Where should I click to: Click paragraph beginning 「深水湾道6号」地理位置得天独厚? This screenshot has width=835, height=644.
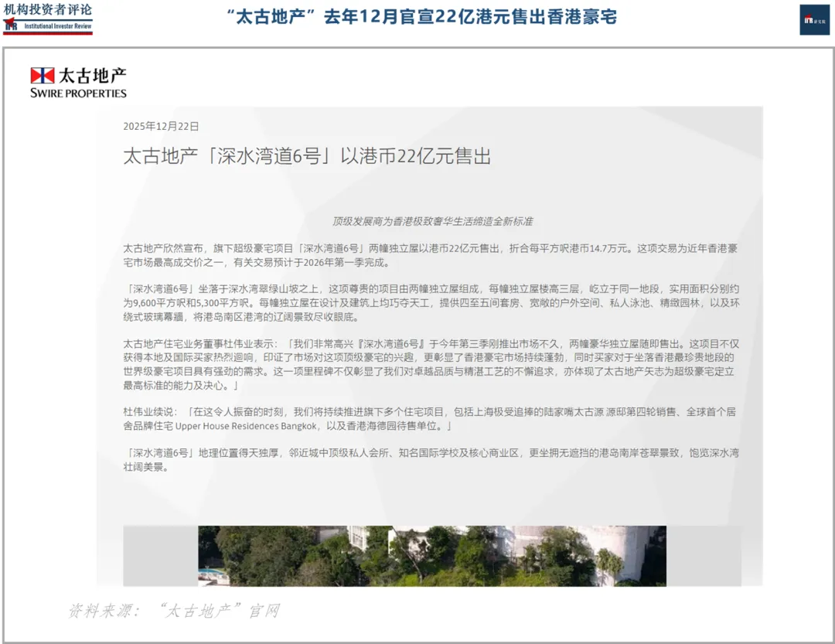point(431,460)
